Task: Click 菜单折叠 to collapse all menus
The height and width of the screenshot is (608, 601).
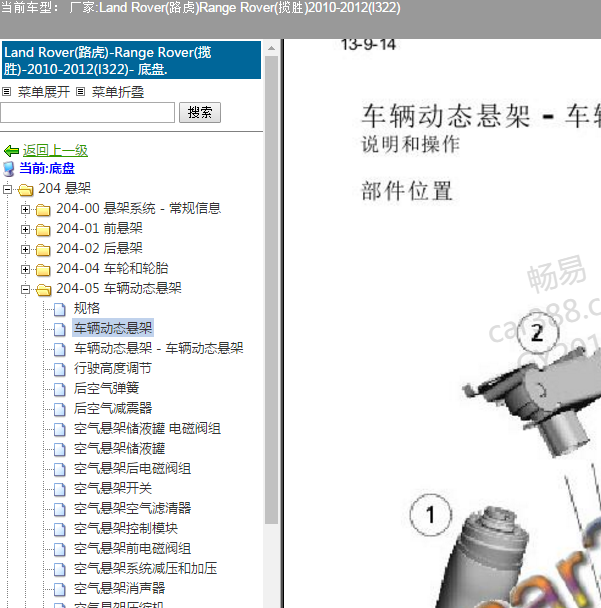Action: coord(117,92)
